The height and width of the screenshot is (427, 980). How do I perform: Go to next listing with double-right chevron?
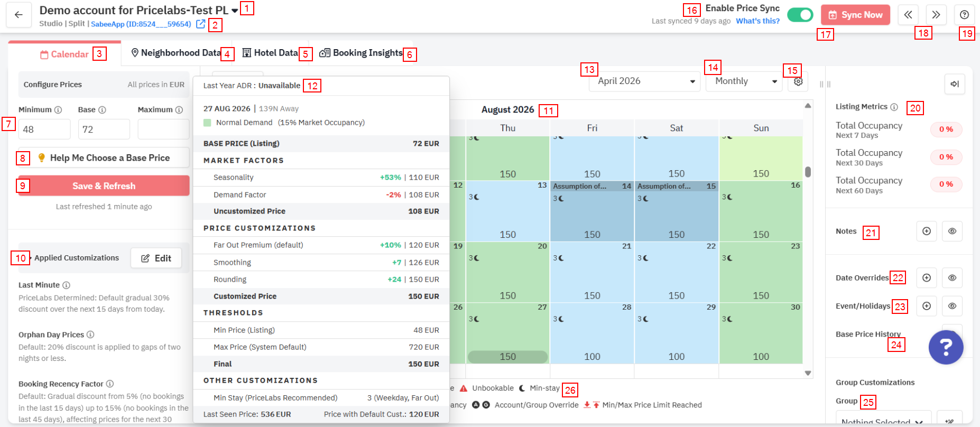[936, 15]
